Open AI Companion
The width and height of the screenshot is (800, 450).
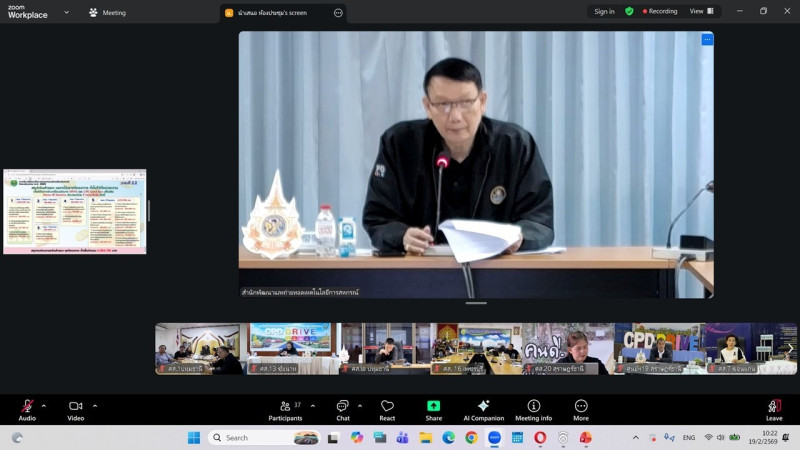pos(483,407)
